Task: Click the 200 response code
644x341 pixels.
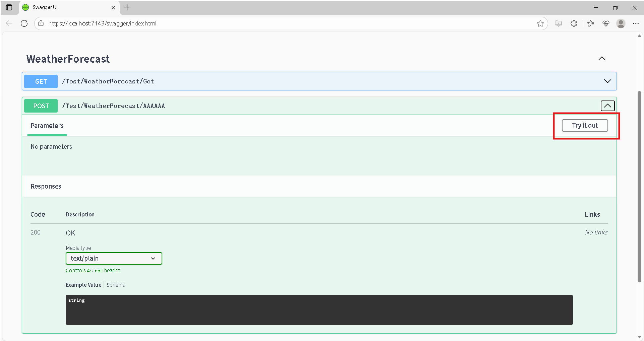Action: coord(36,232)
